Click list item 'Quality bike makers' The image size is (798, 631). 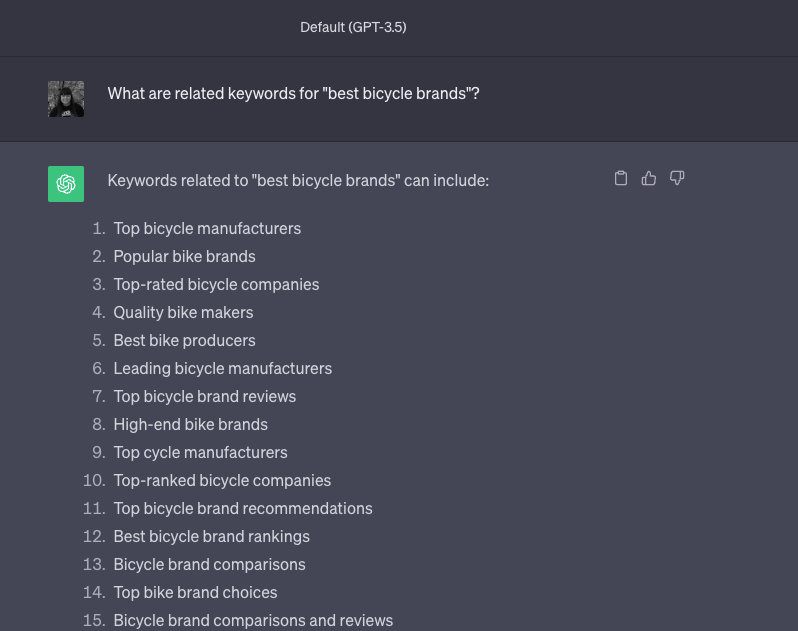pos(183,312)
